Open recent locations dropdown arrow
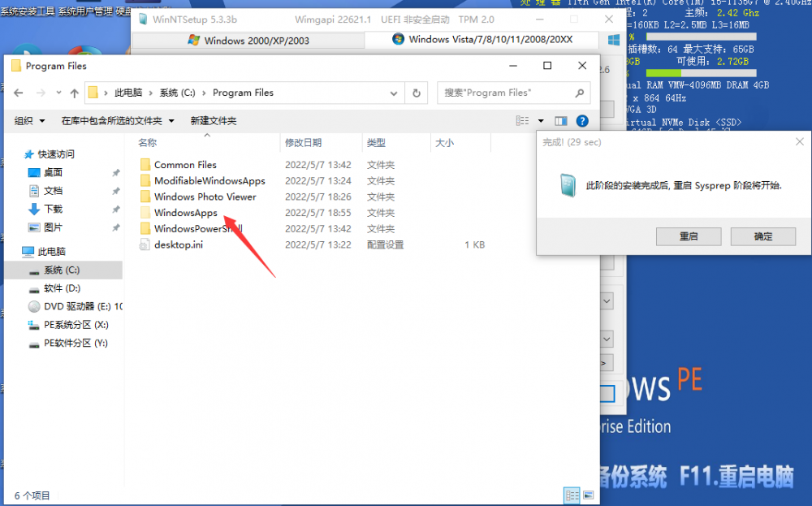The height and width of the screenshot is (506, 812). 56,93
